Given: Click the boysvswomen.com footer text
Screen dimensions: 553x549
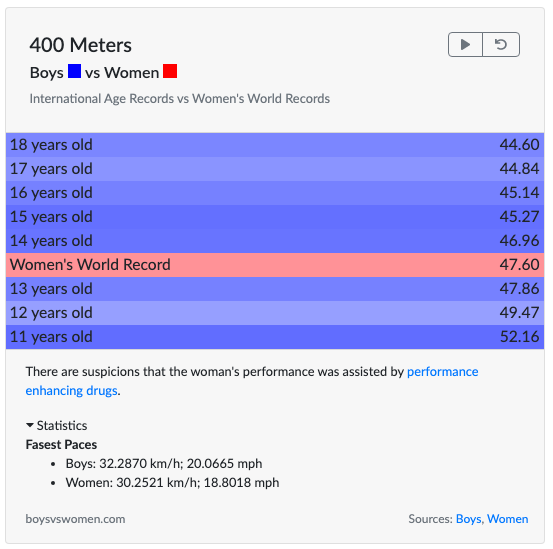Looking at the screenshot, I should (75, 519).
